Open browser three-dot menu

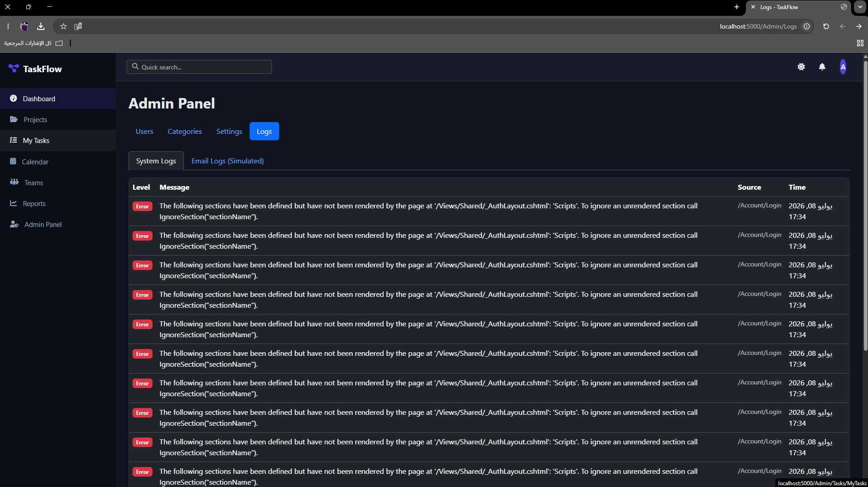click(8, 26)
